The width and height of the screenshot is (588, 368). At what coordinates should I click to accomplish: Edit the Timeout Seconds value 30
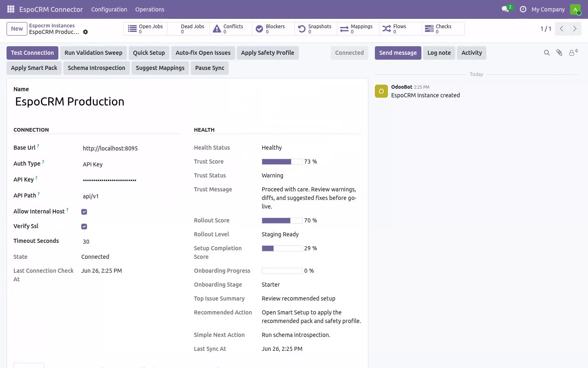coord(131,242)
